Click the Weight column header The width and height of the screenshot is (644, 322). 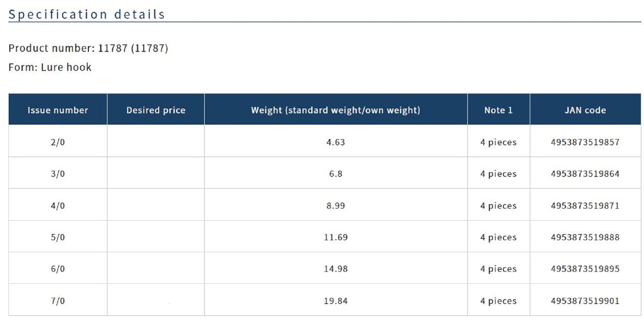pyautogui.click(x=336, y=110)
